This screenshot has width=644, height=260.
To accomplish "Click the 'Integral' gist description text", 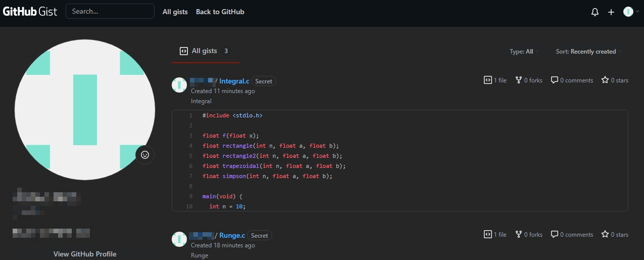I will (201, 101).
